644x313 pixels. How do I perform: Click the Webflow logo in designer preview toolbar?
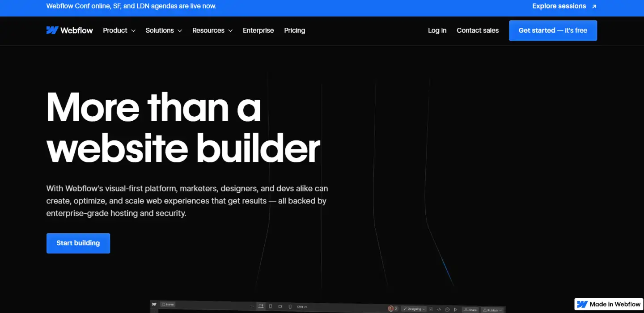tap(154, 304)
